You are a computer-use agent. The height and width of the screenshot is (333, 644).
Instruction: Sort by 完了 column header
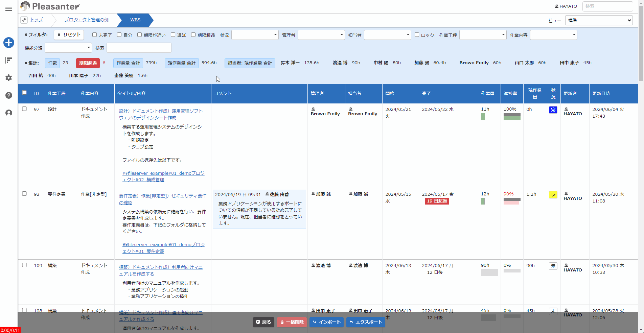[x=448, y=94]
